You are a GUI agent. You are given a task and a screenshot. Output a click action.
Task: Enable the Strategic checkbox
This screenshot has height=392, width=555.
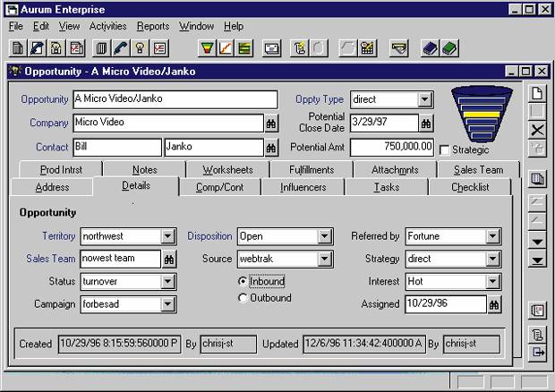click(x=445, y=149)
